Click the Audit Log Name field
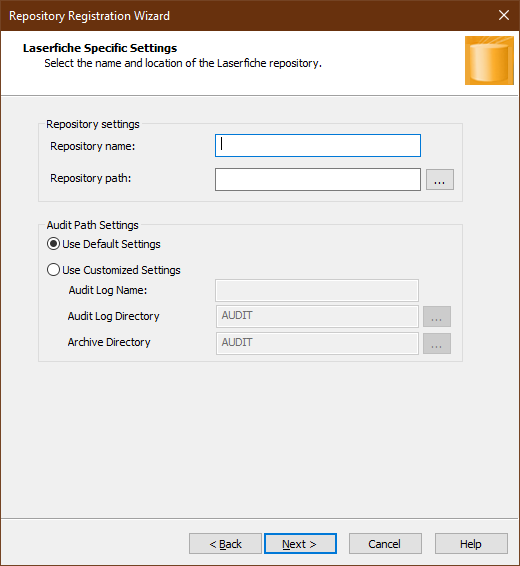520x566 pixels. (x=317, y=290)
